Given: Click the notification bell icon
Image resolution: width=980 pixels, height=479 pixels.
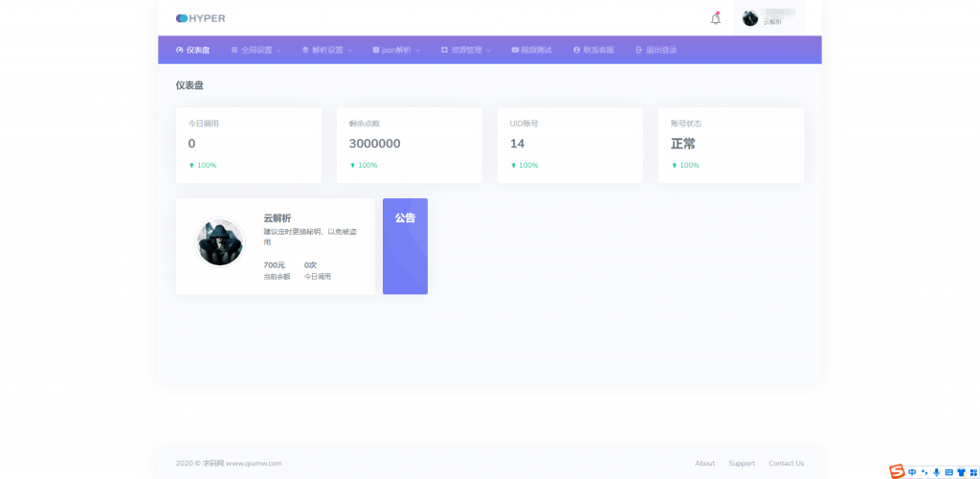Looking at the screenshot, I should (x=715, y=18).
